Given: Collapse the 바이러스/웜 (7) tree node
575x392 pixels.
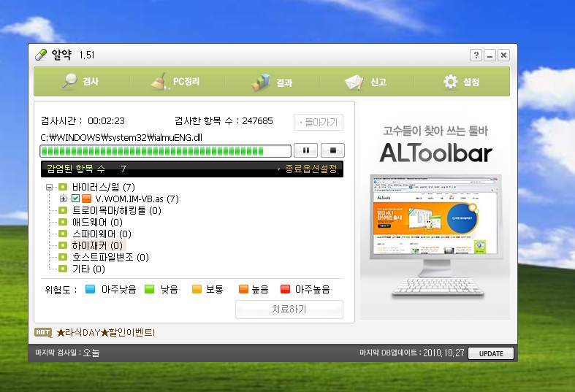Looking at the screenshot, I should tap(49, 188).
